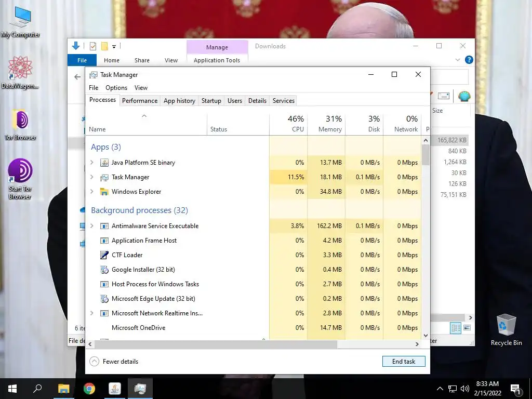Switch to the Details tab
Screen dimensions: 532x399
point(257,101)
